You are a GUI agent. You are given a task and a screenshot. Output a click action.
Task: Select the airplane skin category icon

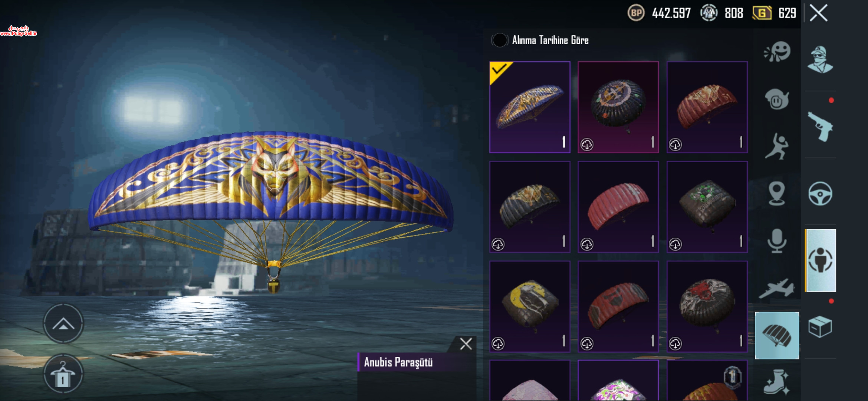(x=776, y=289)
